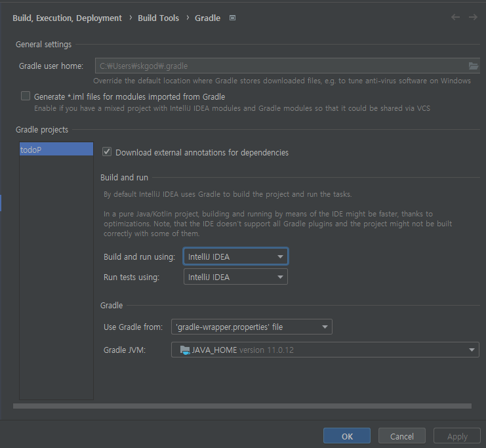Click the Download external annotations label
Viewport: 486px width, 448px height.
point(202,153)
